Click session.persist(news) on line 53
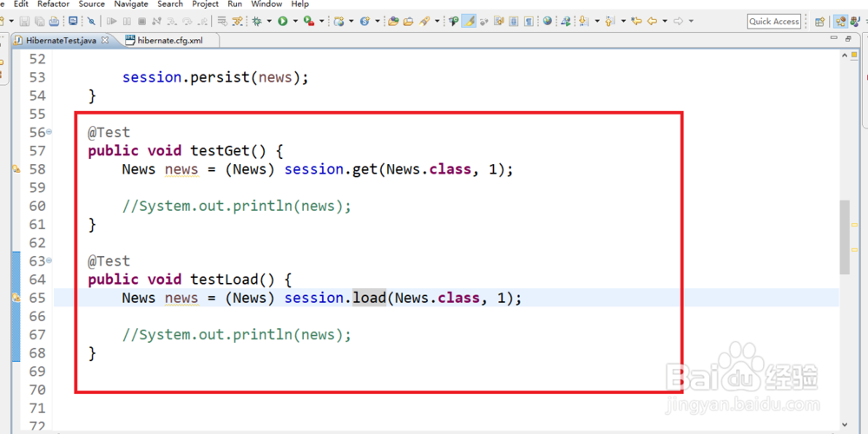The image size is (868, 434). (215, 77)
